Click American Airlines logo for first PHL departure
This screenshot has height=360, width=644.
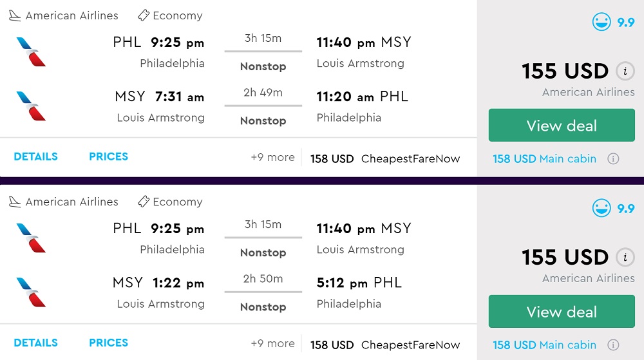tap(31, 52)
